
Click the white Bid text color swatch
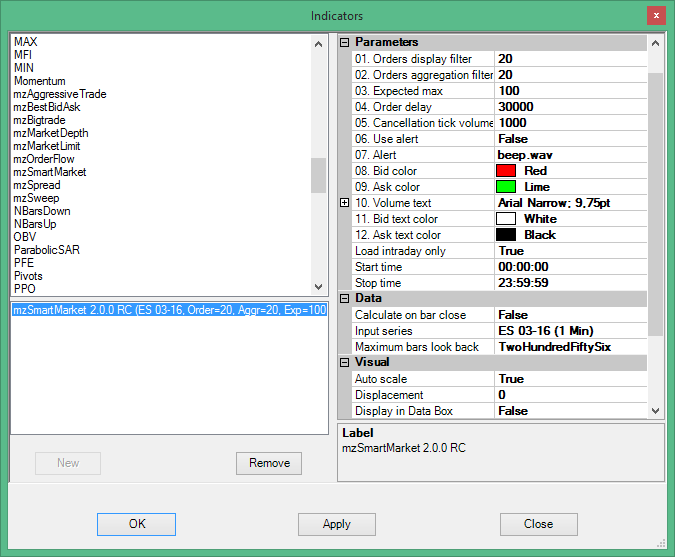(x=506, y=219)
